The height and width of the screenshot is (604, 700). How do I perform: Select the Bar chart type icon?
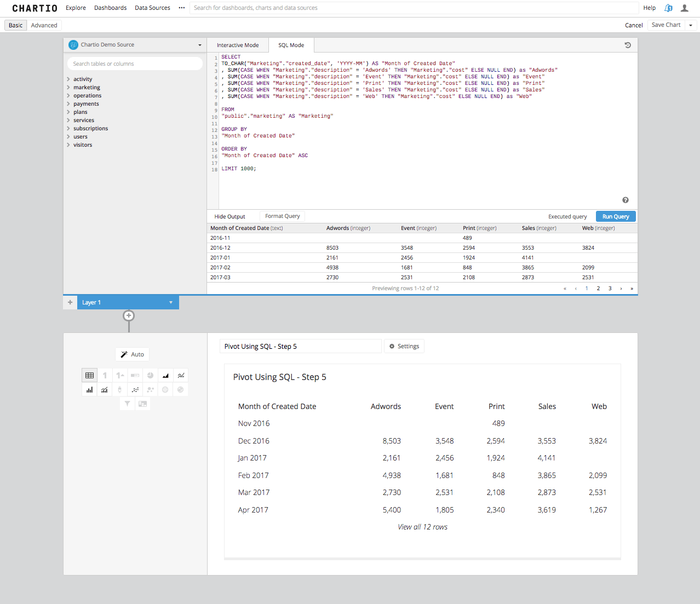coord(89,390)
